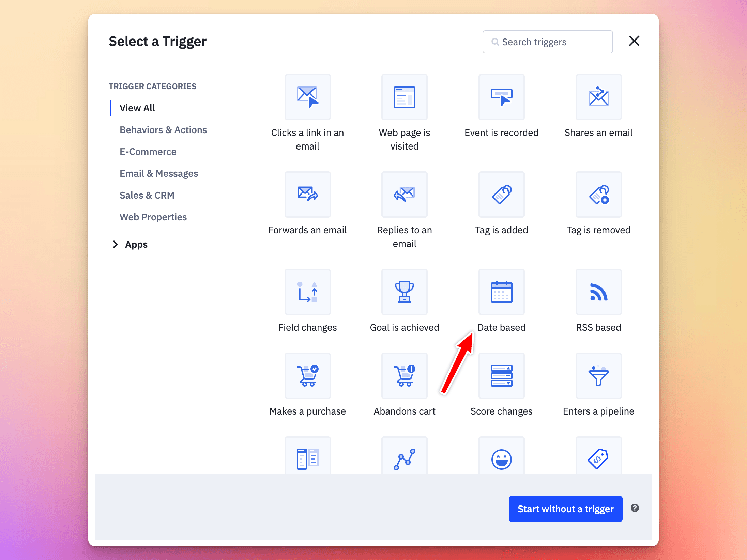Screen dimensions: 747x560
Task: Click the 'Field changes' label text
Action: tap(307, 327)
